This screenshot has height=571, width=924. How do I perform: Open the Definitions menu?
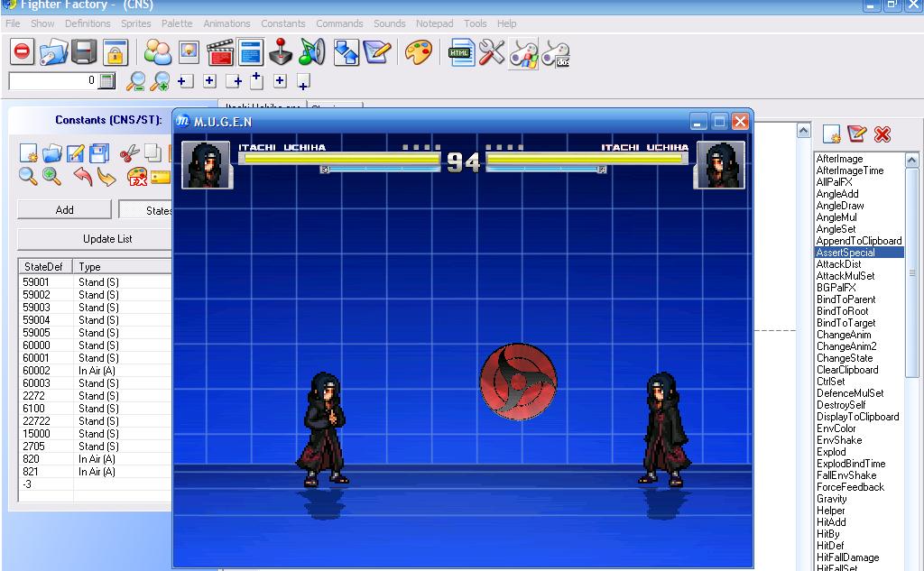88,23
